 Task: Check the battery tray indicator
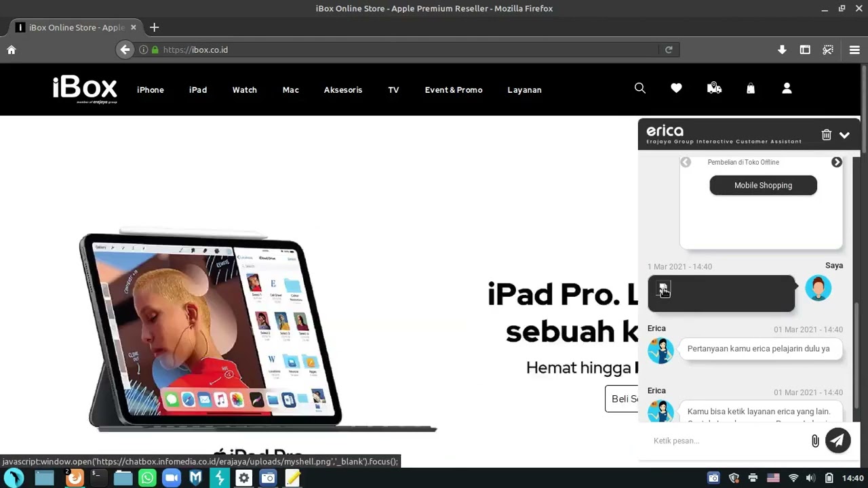click(x=829, y=478)
